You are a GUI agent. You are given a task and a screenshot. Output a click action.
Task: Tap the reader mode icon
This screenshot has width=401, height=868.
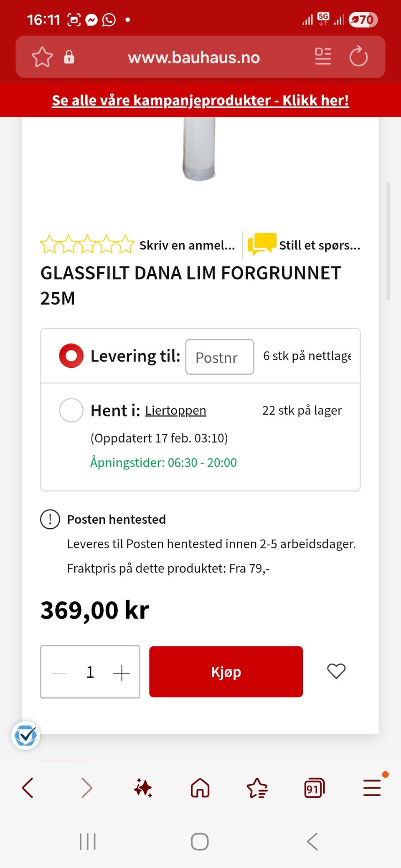(x=323, y=57)
